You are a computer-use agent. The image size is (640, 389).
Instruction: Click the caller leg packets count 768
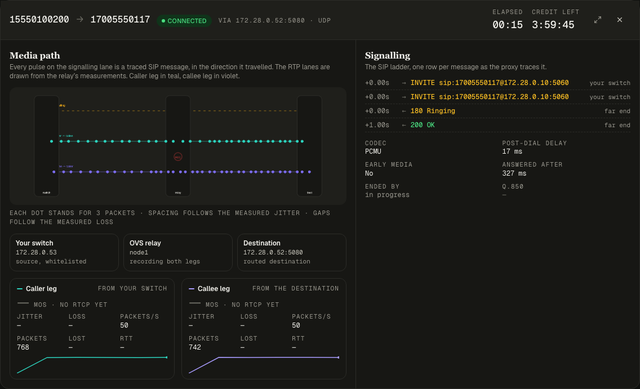click(23, 347)
